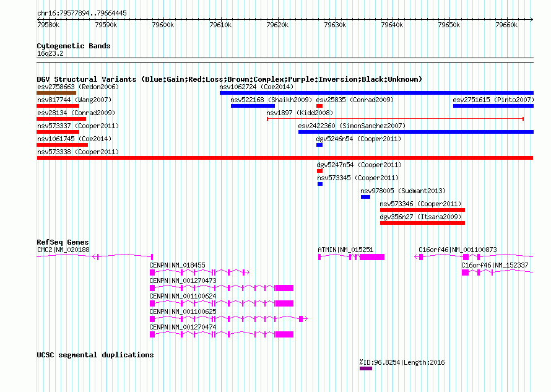Select the nsv522168 (Shaikh2009) label
This screenshot has height=392, width=551.
(271, 100)
